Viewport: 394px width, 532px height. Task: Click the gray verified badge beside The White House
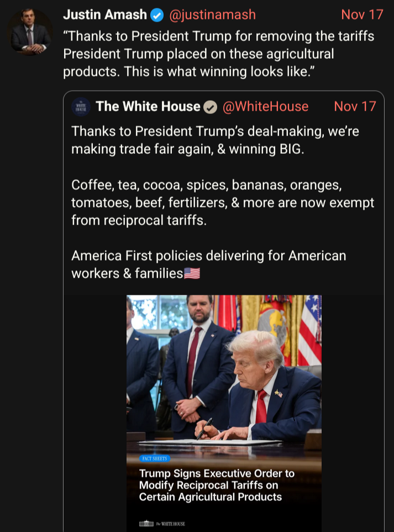(211, 107)
